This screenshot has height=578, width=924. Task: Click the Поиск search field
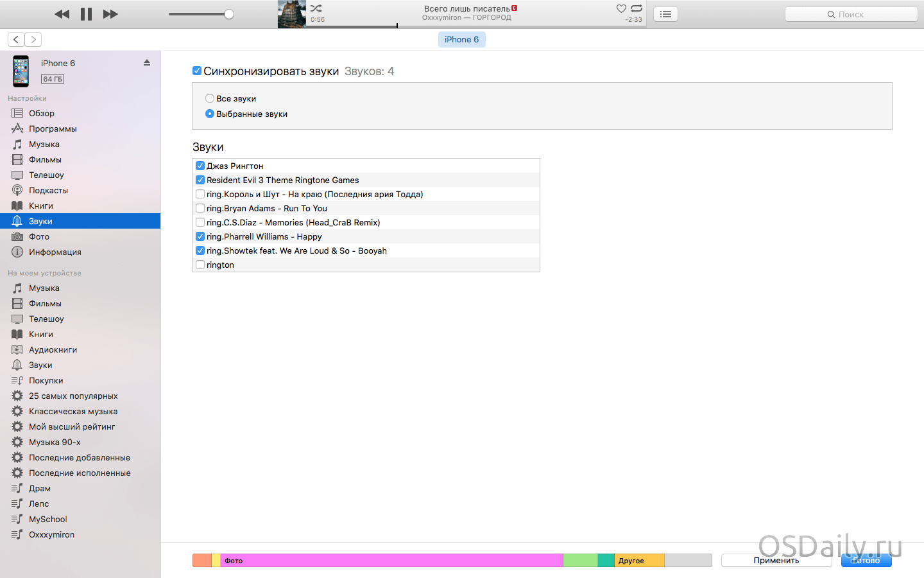(851, 14)
